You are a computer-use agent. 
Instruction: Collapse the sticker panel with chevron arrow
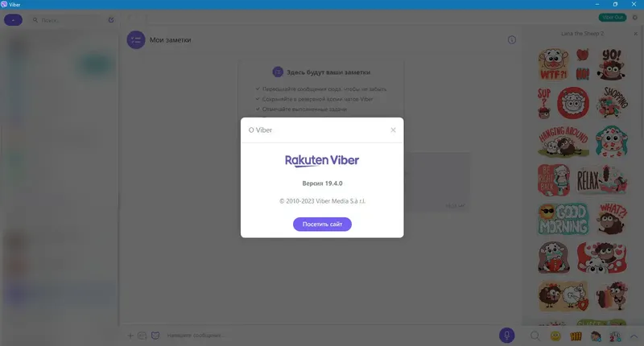tap(634, 336)
